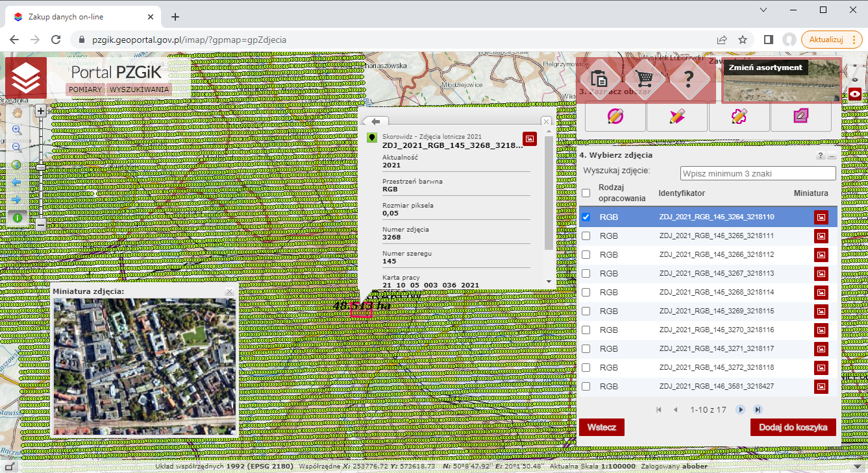
Task: Select the pan hand tool
Action: (17, 112)
